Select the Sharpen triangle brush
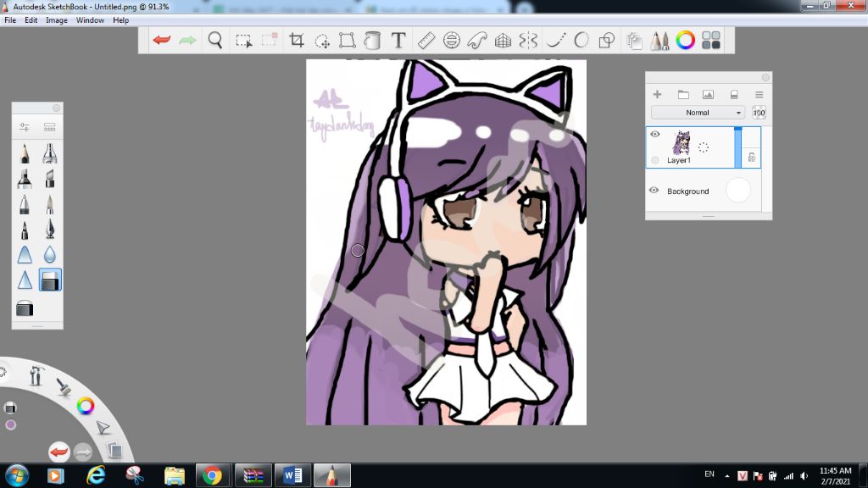 click(25, 280)
